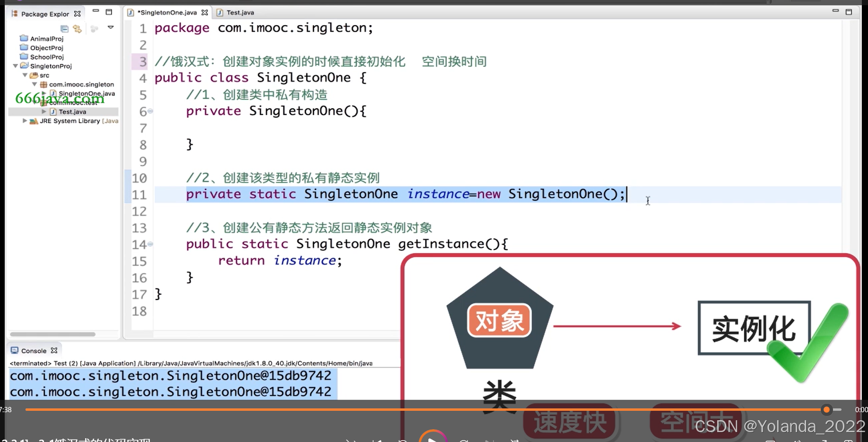Click second console output line SingletonOne@15db9742
868x442 pixels.
170,392
